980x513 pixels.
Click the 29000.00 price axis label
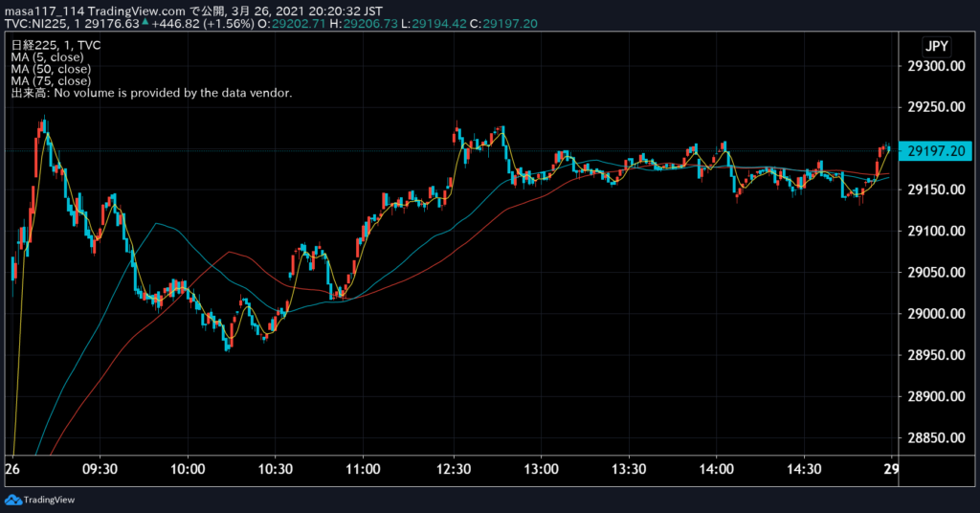pyautogui.click(x=936, y=314)
